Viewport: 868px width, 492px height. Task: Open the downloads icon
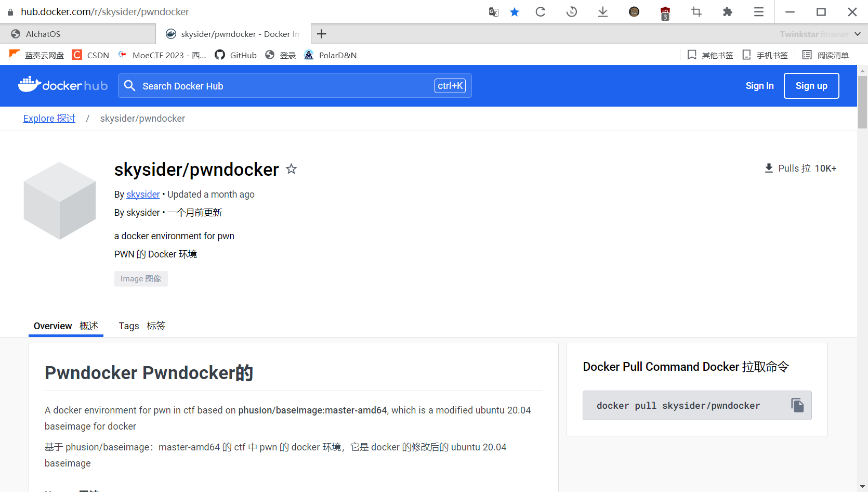point(603,12)
